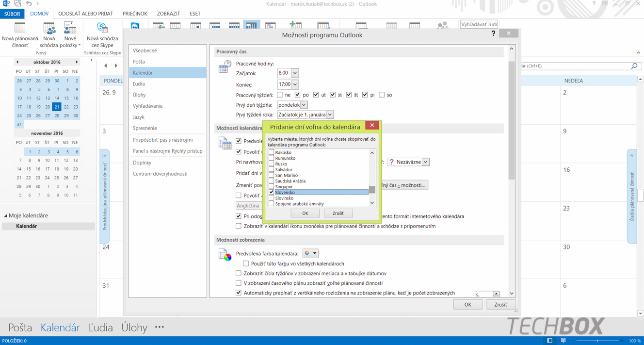This screenshot has width=644, height=345.
Task: Switch to Úlohy in bottom navigation
Action: pos(134,328)
